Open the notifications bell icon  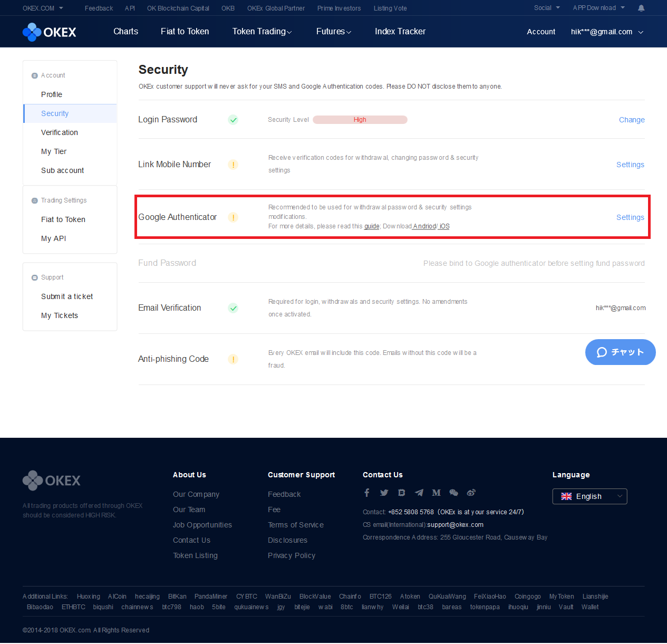tap(641, 8)
